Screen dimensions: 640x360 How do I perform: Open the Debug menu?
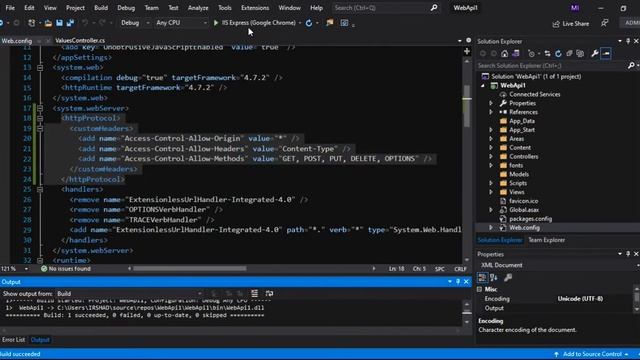(126, 8)
